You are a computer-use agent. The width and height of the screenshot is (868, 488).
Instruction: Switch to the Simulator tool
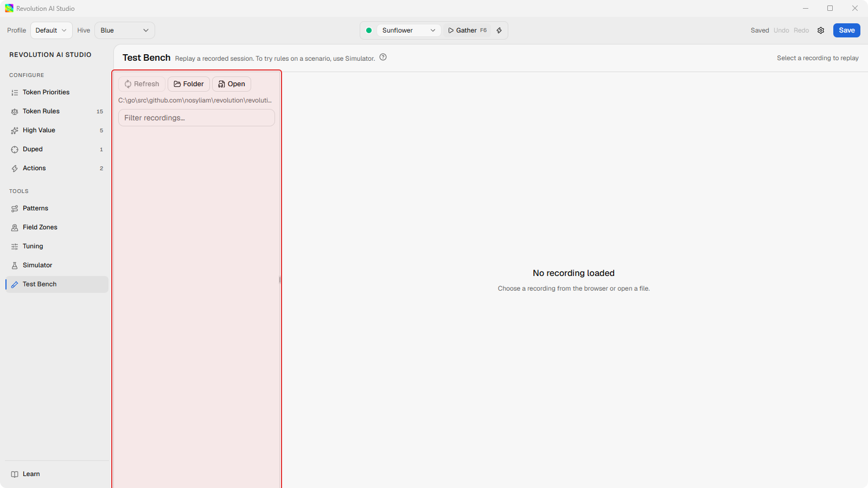(56, 265)
